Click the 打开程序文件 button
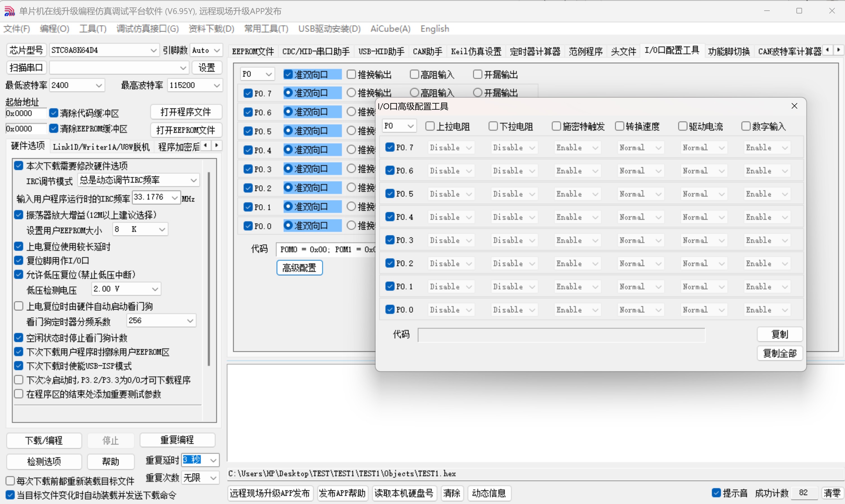The height and width of the screenshot is (504, 845). click(x=186, y=112)
